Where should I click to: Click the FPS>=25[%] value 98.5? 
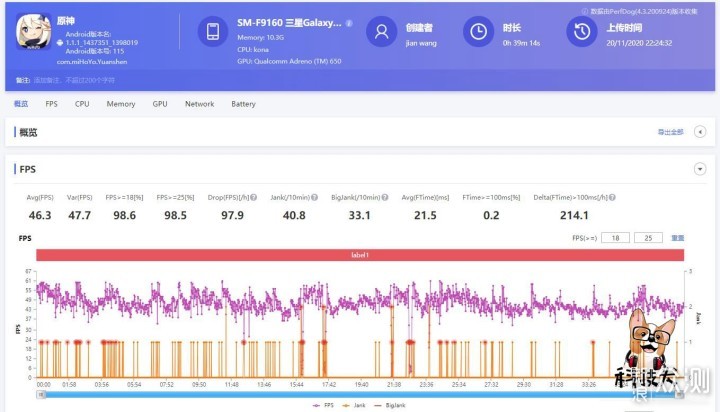point(175,215)
